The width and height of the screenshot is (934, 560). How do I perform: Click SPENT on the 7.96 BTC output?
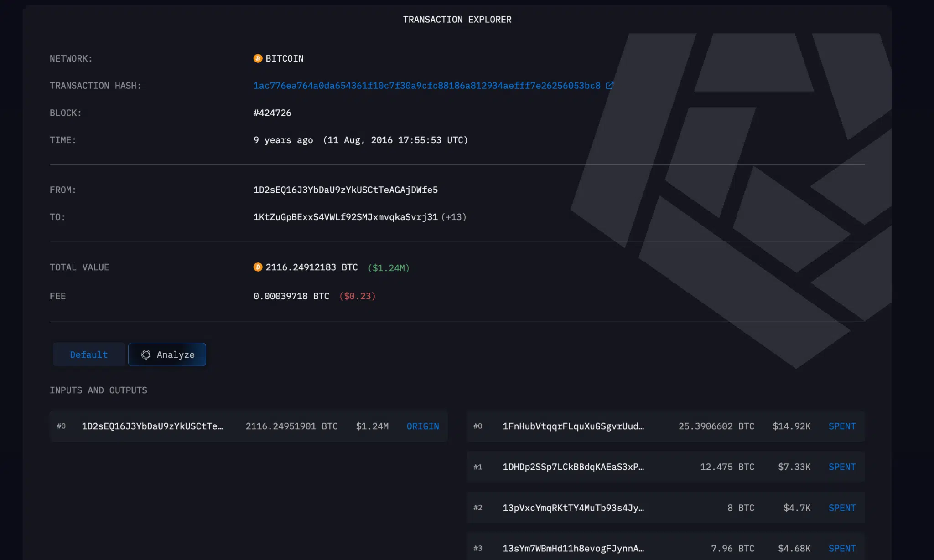(x=842, y=548)
